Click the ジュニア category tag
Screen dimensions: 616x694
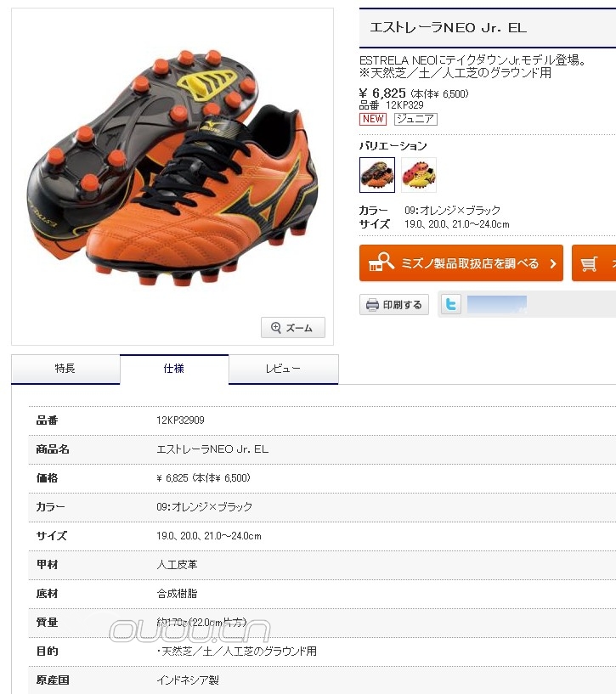[x=415, y=119]
